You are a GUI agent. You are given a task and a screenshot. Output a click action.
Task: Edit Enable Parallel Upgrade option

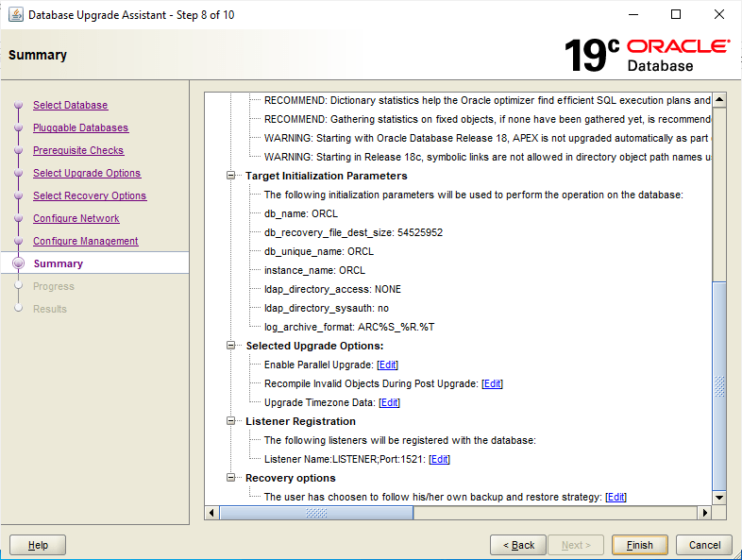tap(388, 365)
